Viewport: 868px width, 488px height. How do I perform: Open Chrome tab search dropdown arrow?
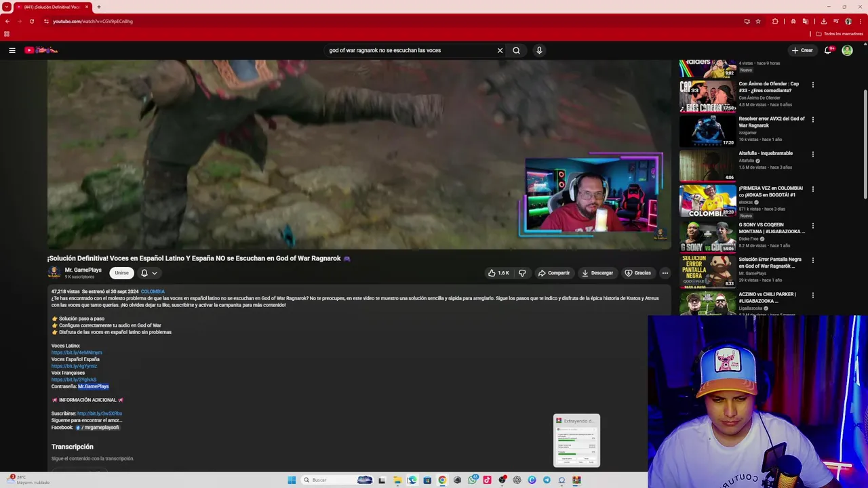(6, 7)
